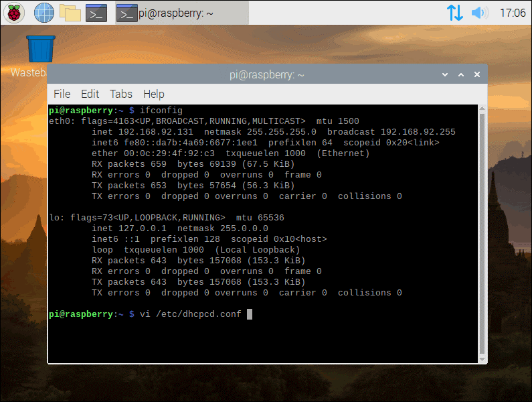Click the 'vi /etc/dhcpcd.conf' command line
The height and width of the screenshot is (402, 532).
point(190,314)
